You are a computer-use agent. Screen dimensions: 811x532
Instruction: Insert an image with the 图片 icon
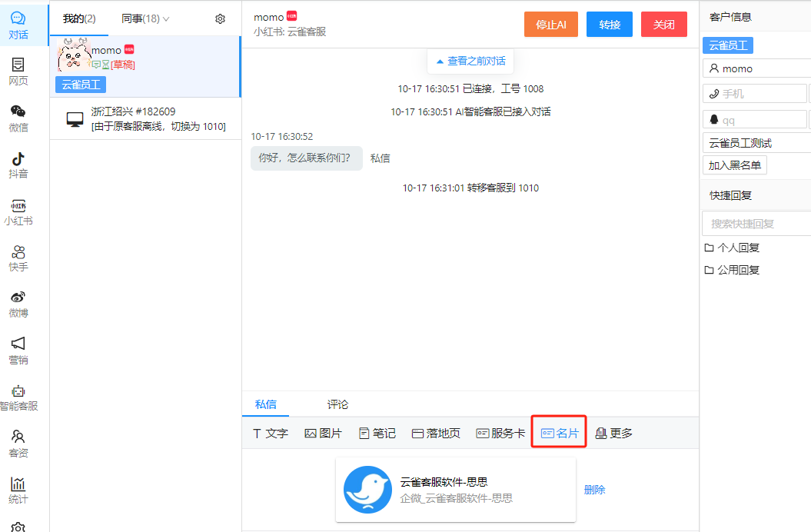tap(323, 433)
